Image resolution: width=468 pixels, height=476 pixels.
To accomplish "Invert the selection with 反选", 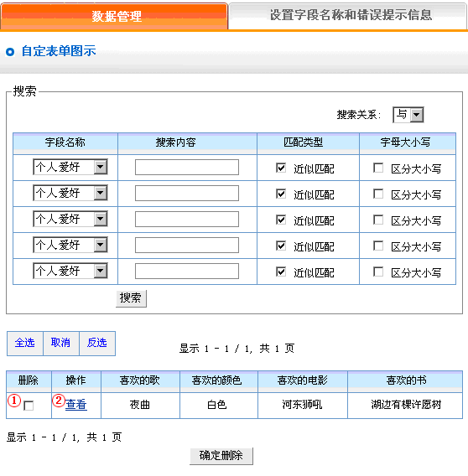I will tap(97, 343).
